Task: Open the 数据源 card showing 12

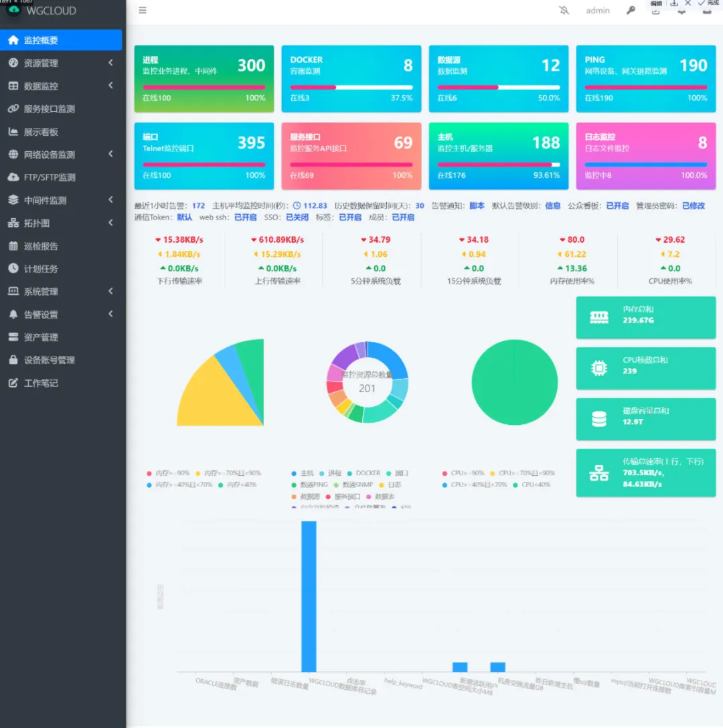Action: [499, 78]
